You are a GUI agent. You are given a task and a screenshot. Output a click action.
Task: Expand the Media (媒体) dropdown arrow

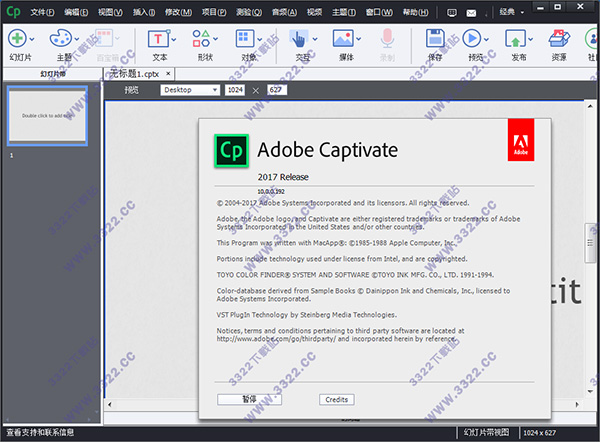(x=359, y=39)
